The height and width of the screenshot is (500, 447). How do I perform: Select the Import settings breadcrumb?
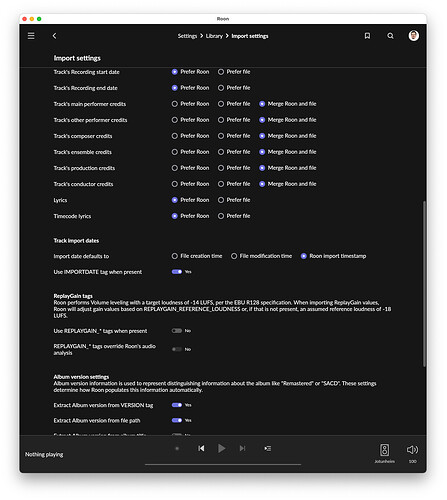pos(250,36)
